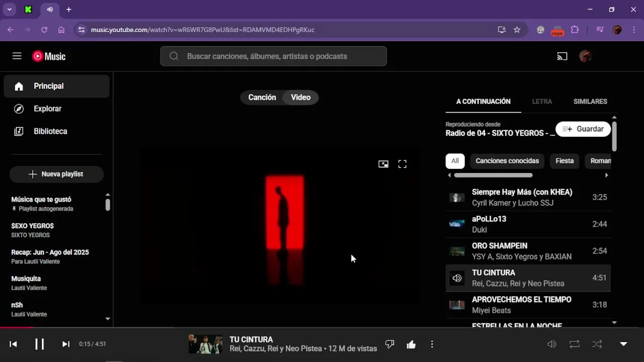Play aPoLLo13 by Duki
Viewport: 644px width, 362px height.
point(528,224)
